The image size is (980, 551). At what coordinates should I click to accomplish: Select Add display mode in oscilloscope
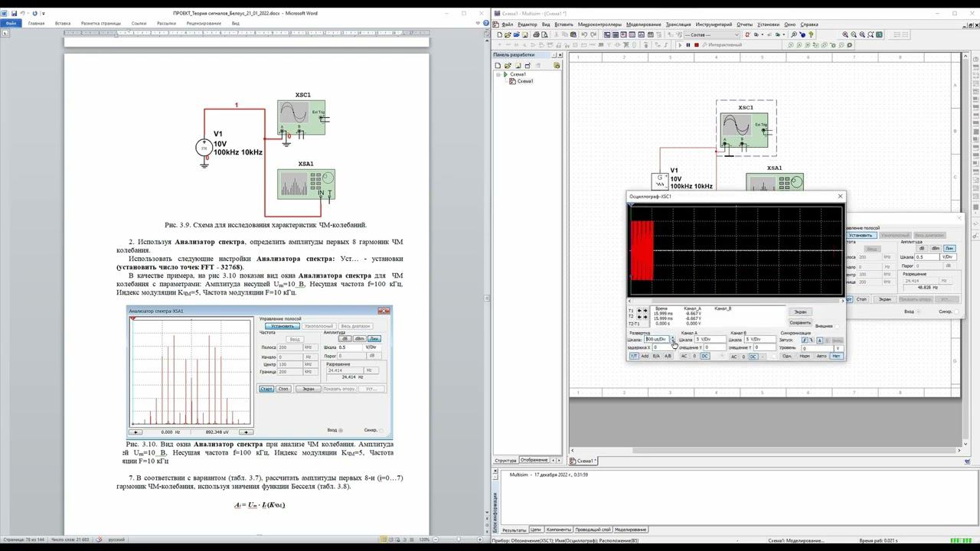click(645, 356)
